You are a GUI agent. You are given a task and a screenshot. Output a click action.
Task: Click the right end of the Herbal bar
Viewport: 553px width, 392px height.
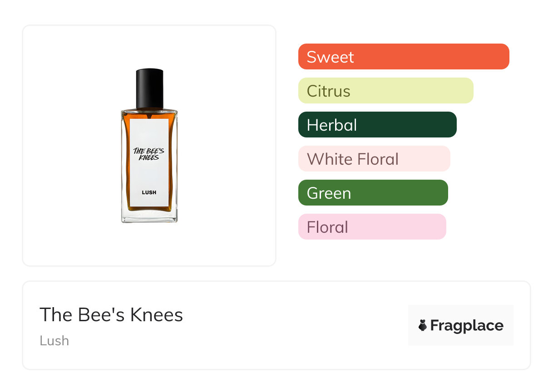[x=449, y=125]
